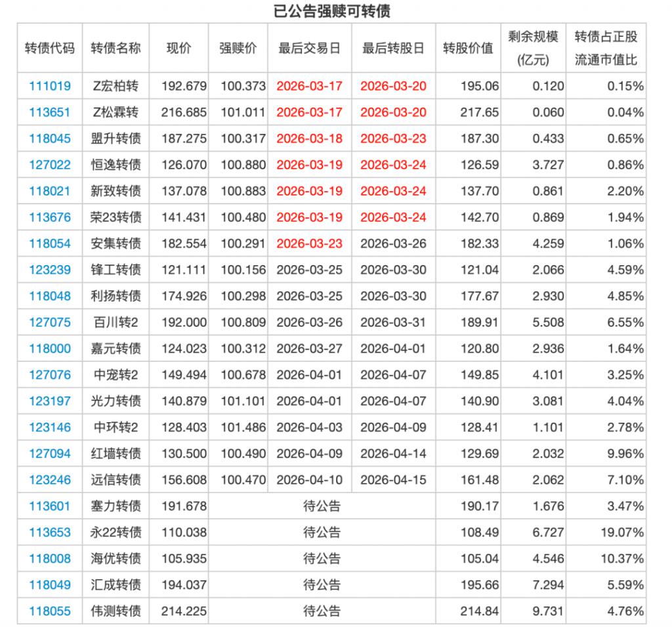This screenshot has width=672, height=627.
Task: Select bond name 新致转债
Action: click(115, 191)
